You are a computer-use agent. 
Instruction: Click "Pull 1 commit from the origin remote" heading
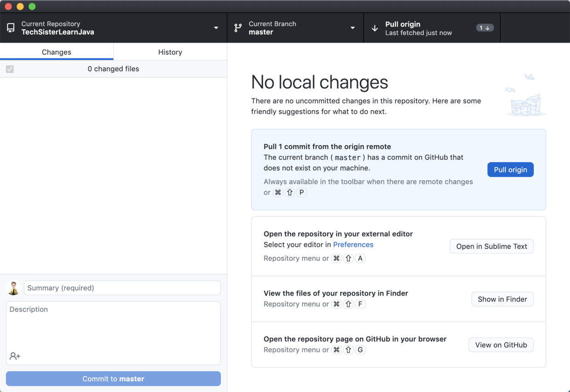point(327,147)
